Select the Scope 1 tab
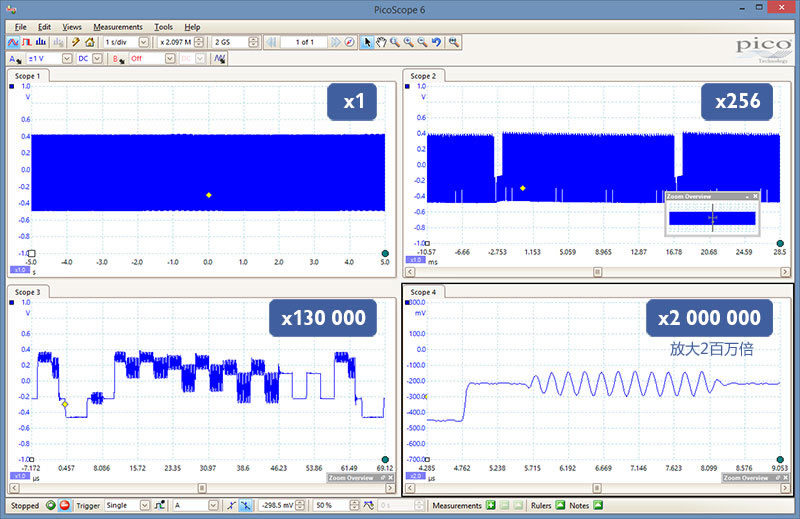This screenshot has width=800, height=519. point(28,76)
